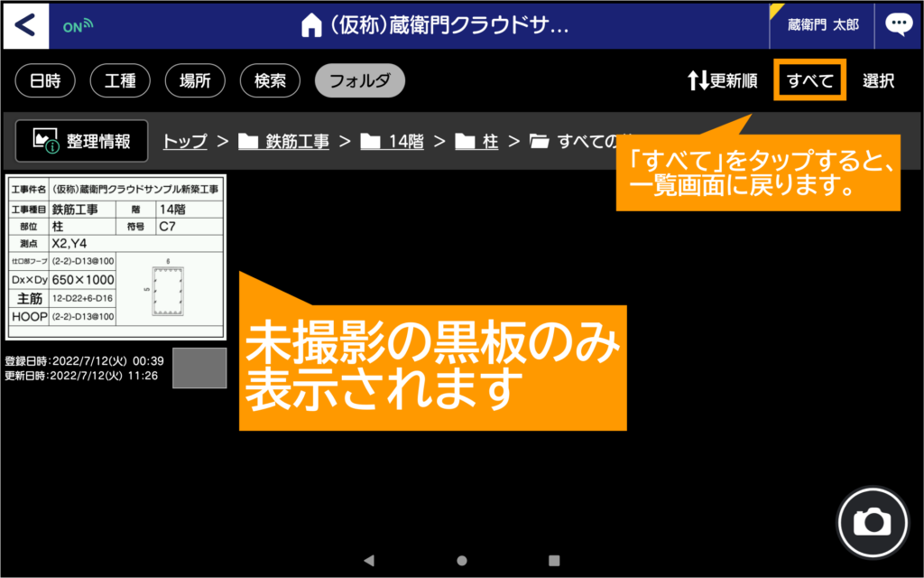Open the 整理情報 organize info button
The width and height of the screenshot is (924, 578).
coord(82,141)
